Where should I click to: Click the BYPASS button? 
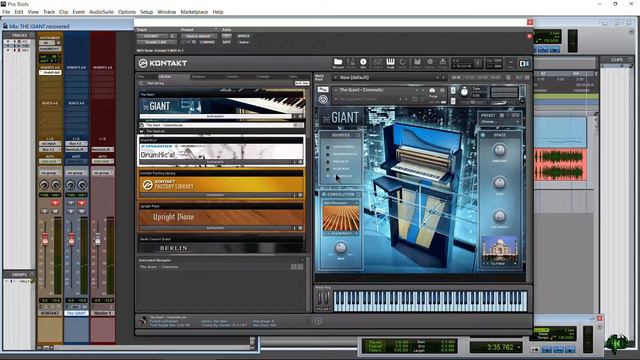click(244, 36)
